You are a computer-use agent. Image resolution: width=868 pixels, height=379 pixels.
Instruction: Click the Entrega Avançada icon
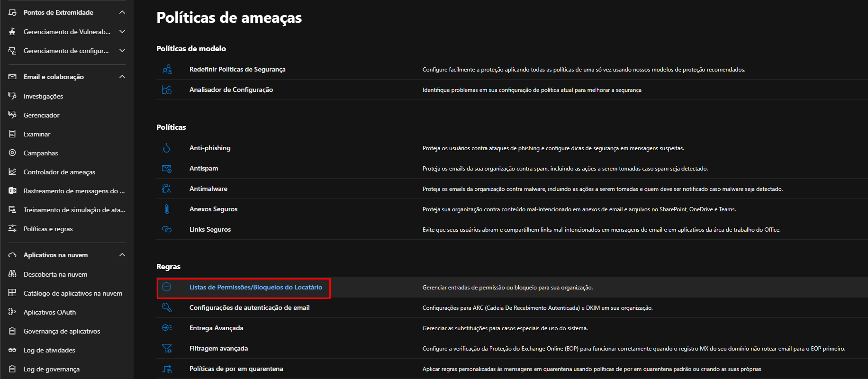point(167,328)
